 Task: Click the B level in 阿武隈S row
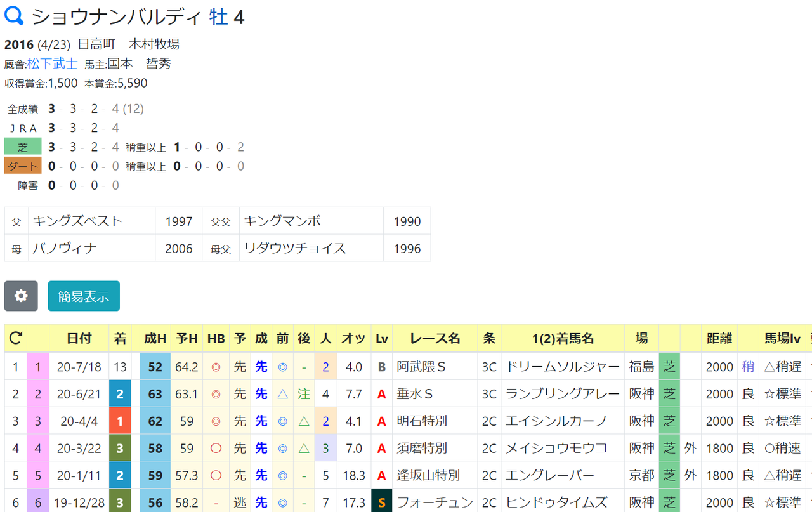click(x=382, y=367)
